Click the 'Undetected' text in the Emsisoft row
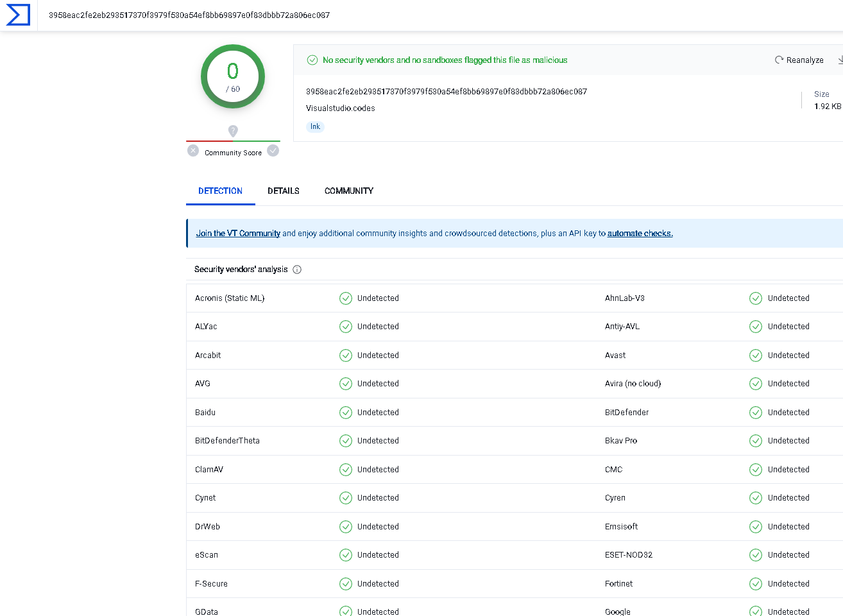Screen dimensions: 843x616 [788, 527]
